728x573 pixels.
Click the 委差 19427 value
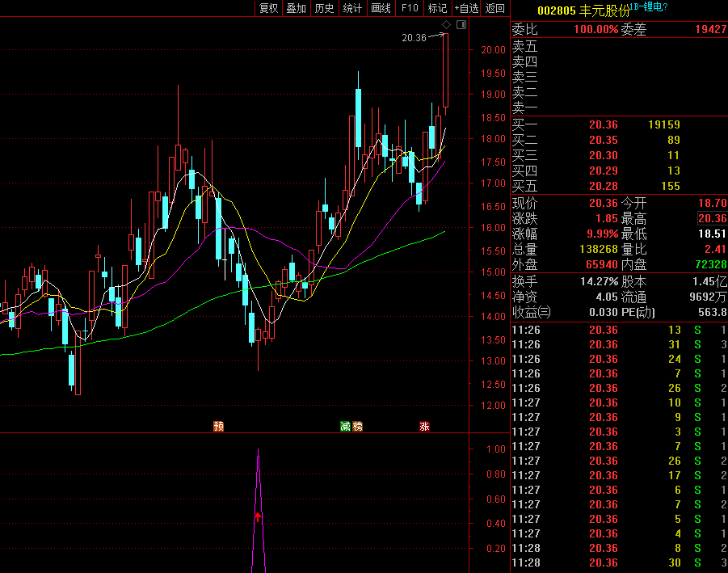(711, 30)
